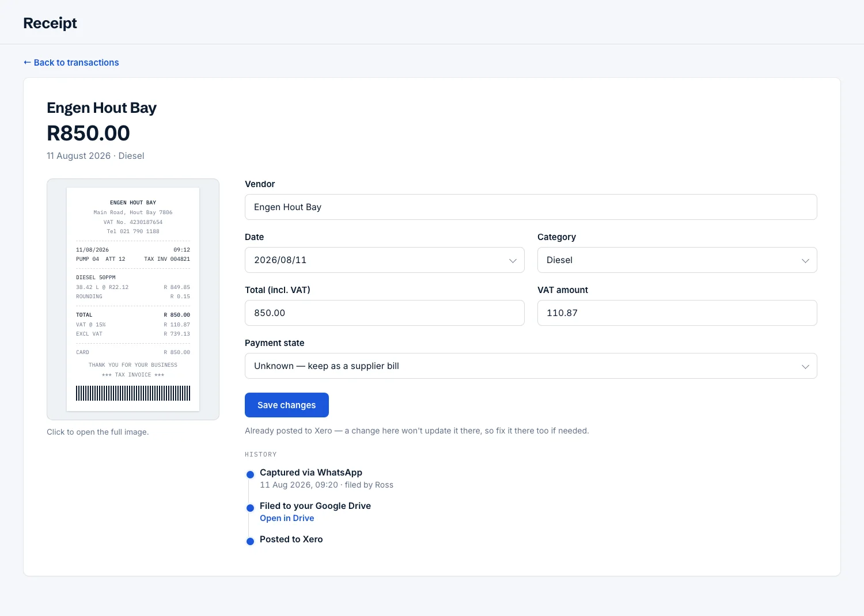Screen dimensions: 864x616
Task: Edit the Vendor field
Action: point(530,207)
